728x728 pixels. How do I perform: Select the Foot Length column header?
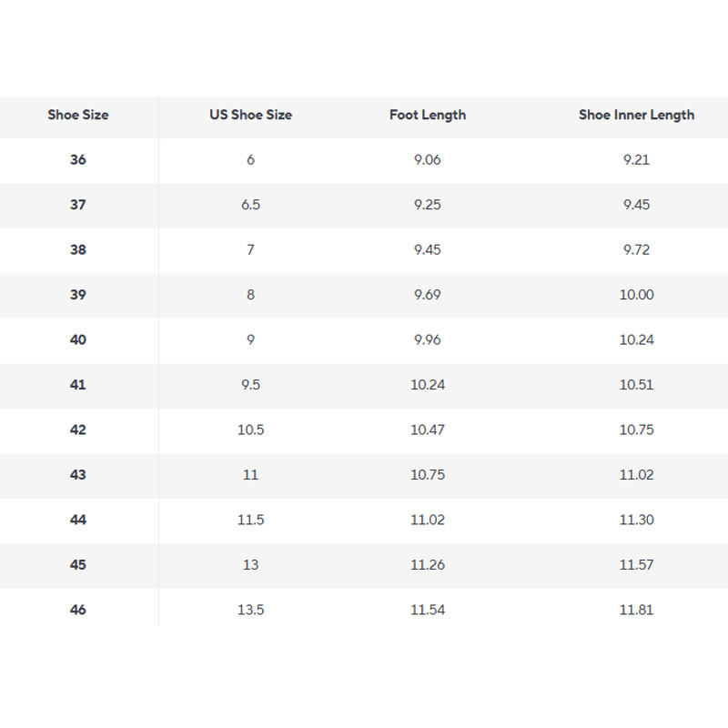pyautogui.click(x=428, y=115)
